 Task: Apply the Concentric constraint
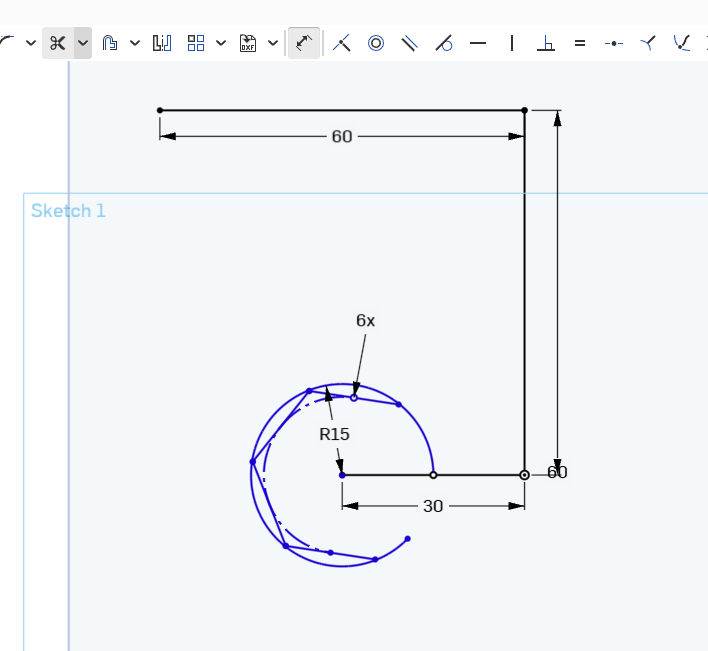(376, 43)
